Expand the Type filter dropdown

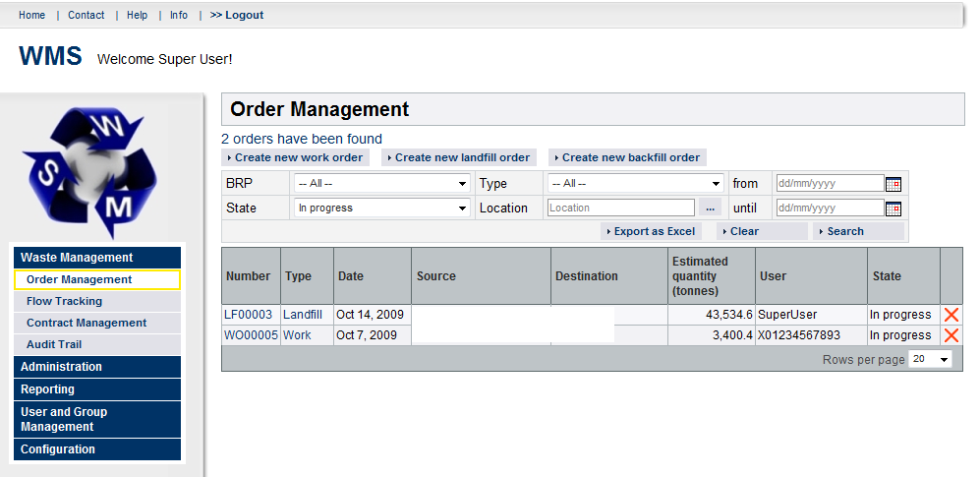[x=636, y=184]
